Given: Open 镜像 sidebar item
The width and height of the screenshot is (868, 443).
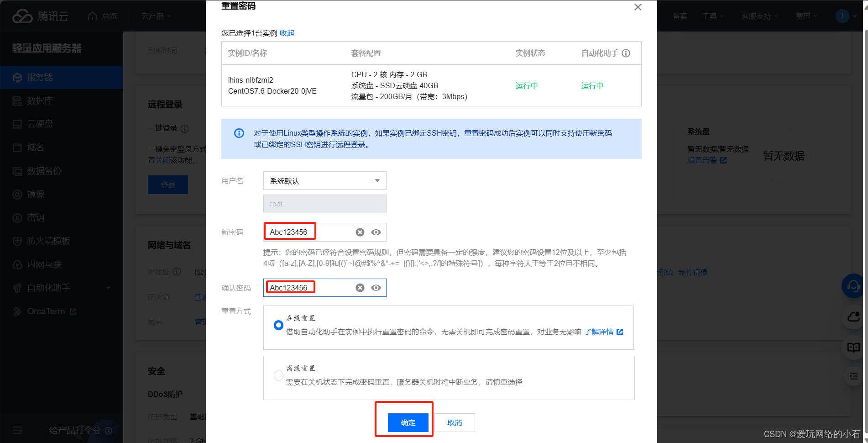Looking at the screenshot, I should (62, 194).
